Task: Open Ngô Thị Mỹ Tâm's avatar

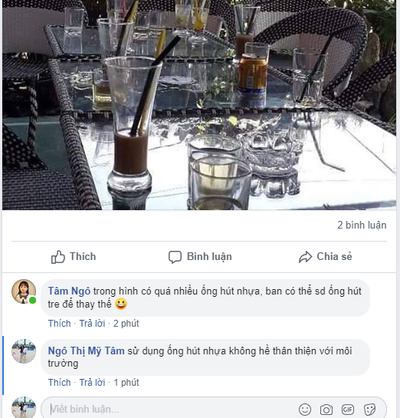Action: [24, 351]
